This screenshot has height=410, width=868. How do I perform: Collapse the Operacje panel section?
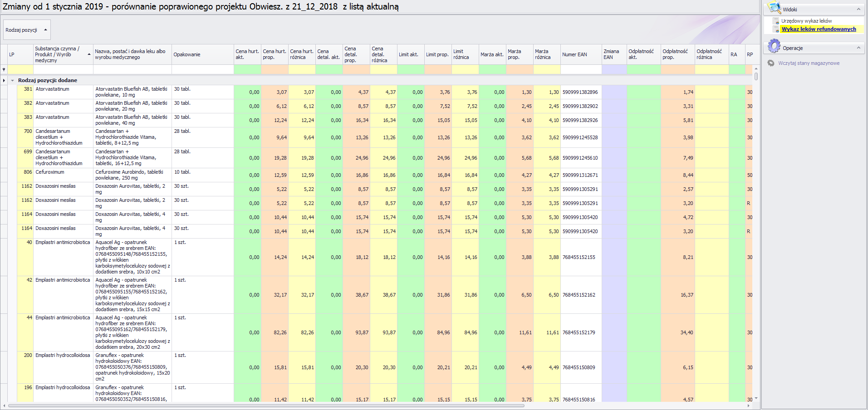(858, 48)
